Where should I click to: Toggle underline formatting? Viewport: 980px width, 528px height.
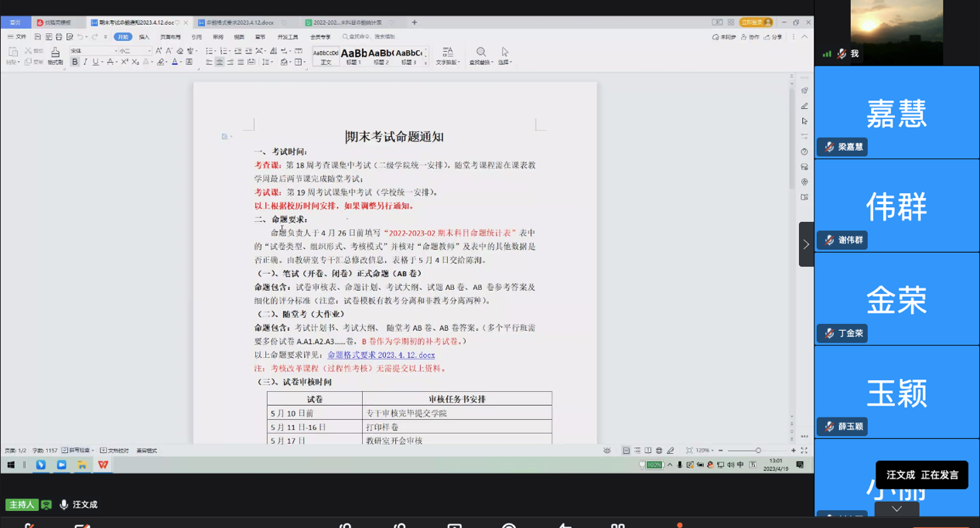coord(95,62)
